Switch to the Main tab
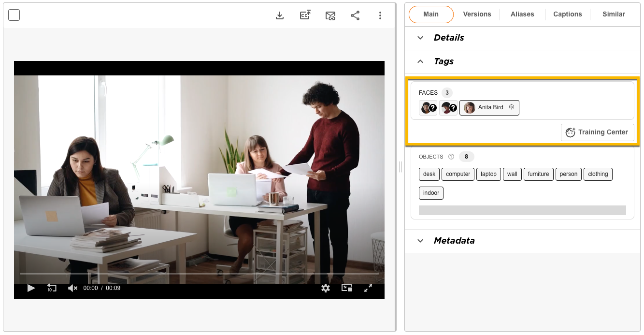 [431, 15]
